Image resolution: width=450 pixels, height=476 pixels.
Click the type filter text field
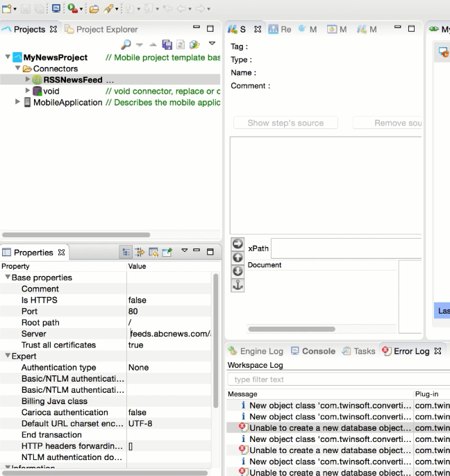[x=339, y=379]
